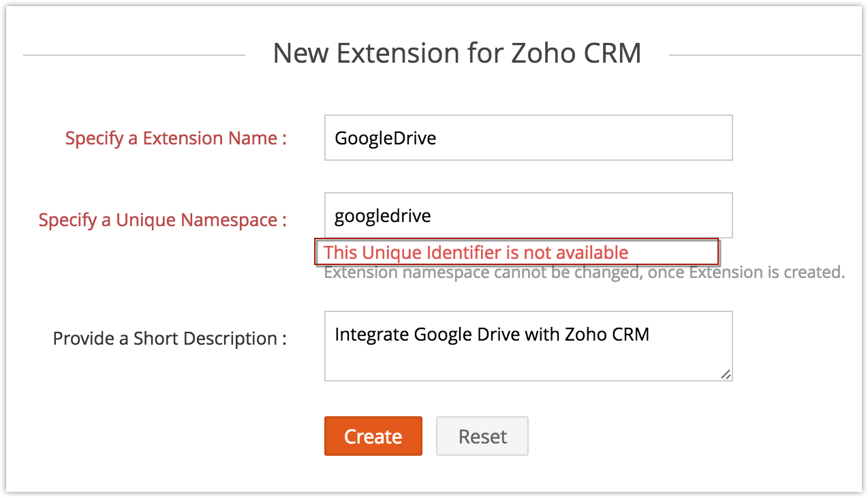868x498 pixels.
Task: Click the 'Specify a Unique Namespace' label
Action: coord(163,220)
